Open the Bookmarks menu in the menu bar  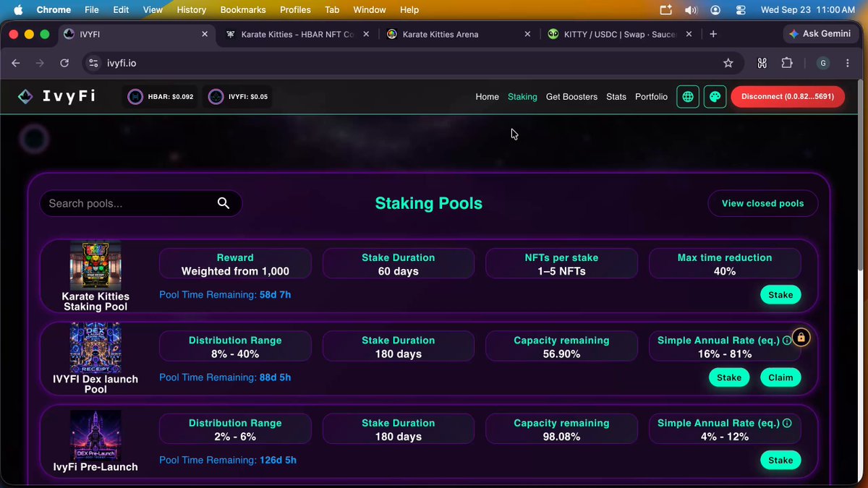244,10
